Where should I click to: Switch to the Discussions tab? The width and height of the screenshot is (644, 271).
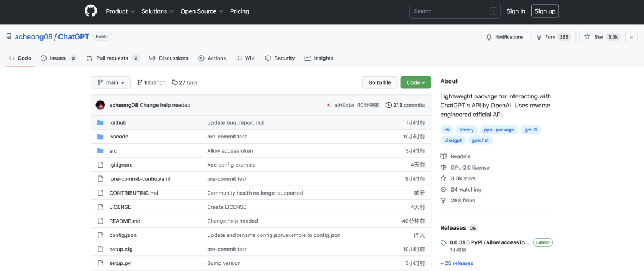click(x=168, y=58)
